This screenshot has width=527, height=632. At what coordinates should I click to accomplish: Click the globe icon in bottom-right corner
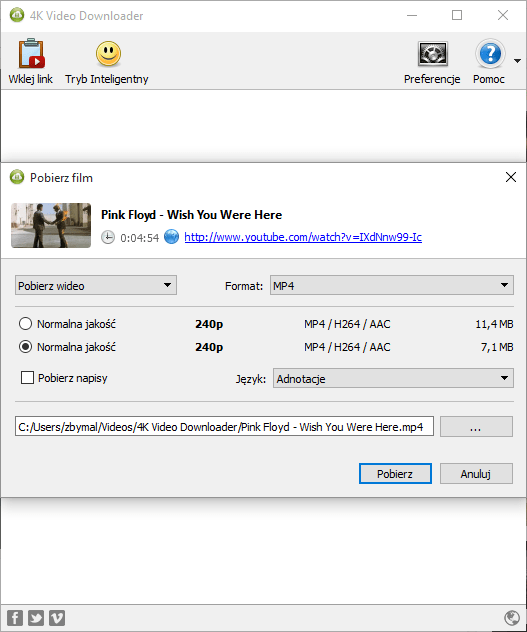512,617
